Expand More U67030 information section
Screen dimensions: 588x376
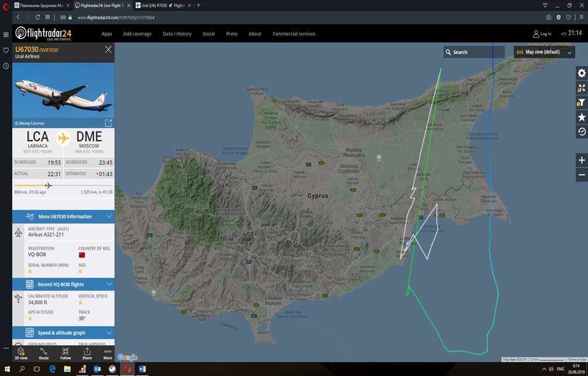pos(63,217)
